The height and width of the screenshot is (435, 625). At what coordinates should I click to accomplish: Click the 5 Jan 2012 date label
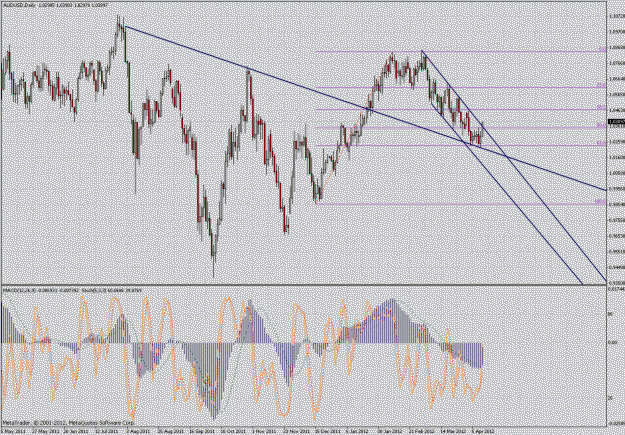click(356, 432)
